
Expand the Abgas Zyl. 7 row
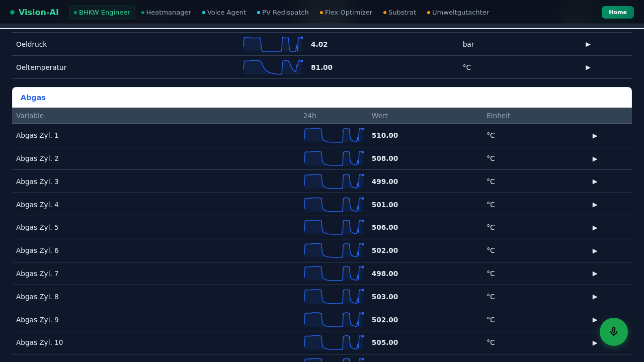(595, 274)
